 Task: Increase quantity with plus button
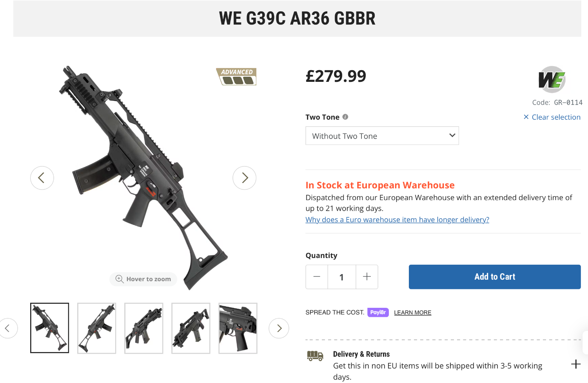[367, 277]
